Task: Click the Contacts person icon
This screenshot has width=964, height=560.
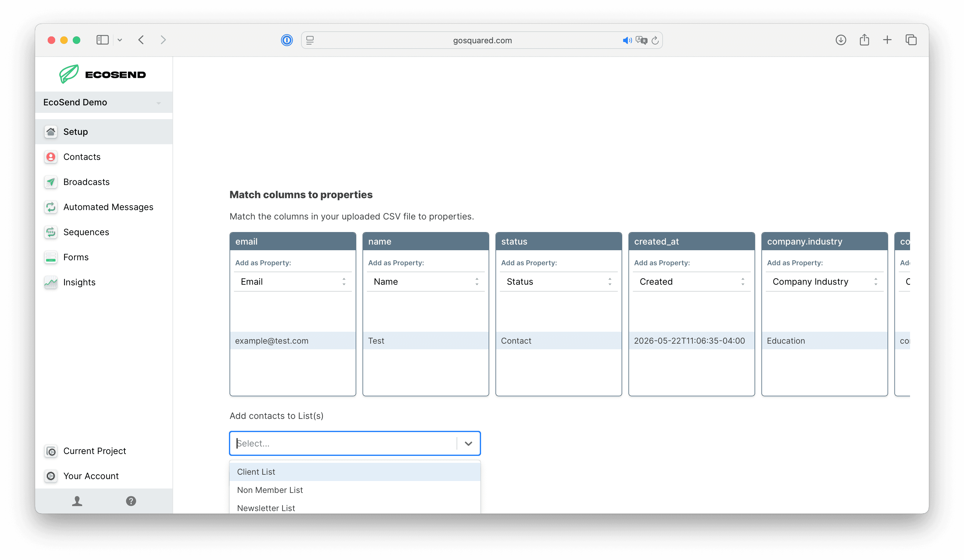Action: click(51, 157)
